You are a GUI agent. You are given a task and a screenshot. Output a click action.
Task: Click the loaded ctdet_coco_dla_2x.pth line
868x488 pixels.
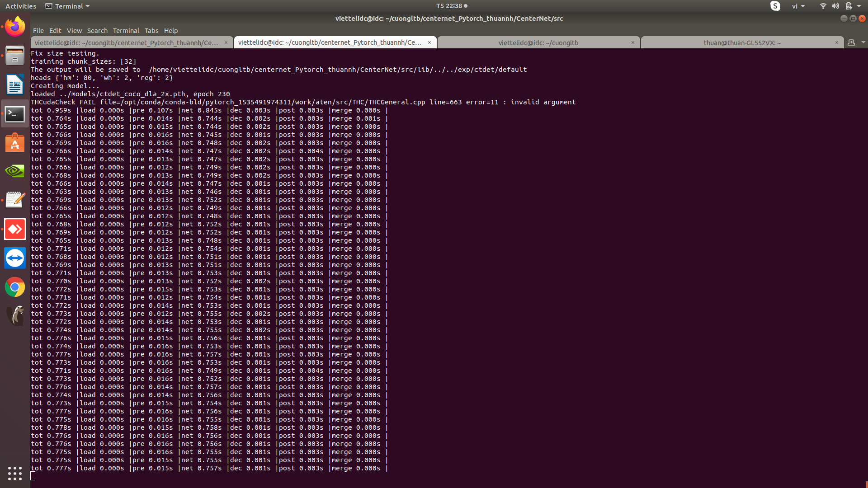[130, 94]
